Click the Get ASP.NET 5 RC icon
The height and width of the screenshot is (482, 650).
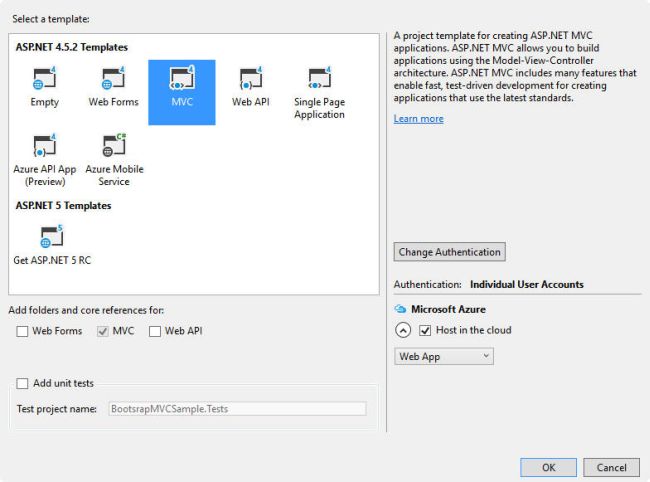tap(52, 236)
